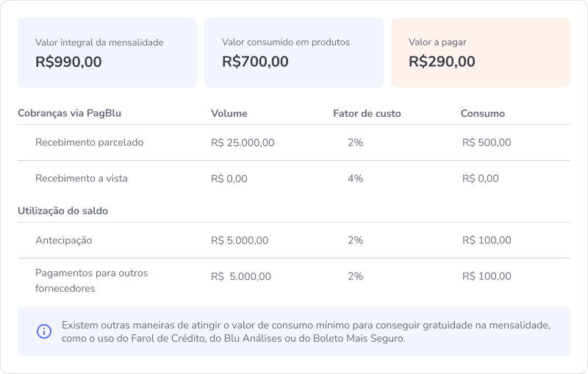
Task: Click the 4% fator de custo value
Action: click(355, 179)
